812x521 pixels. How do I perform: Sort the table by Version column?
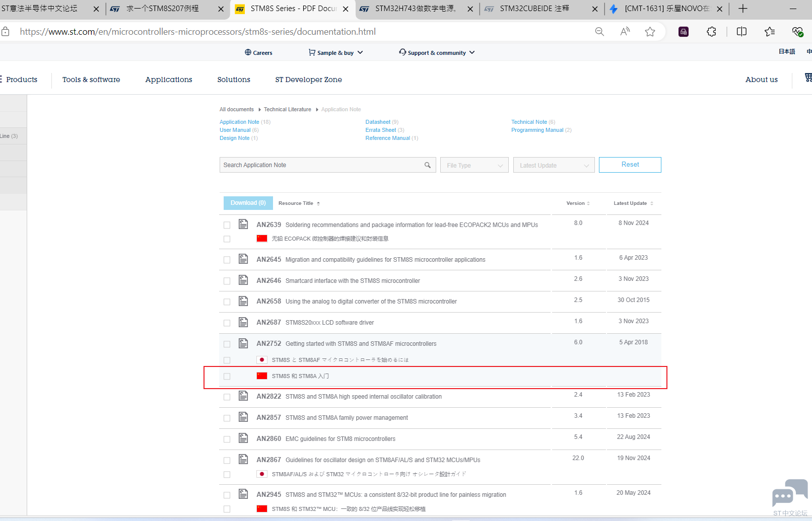point(578,203)
